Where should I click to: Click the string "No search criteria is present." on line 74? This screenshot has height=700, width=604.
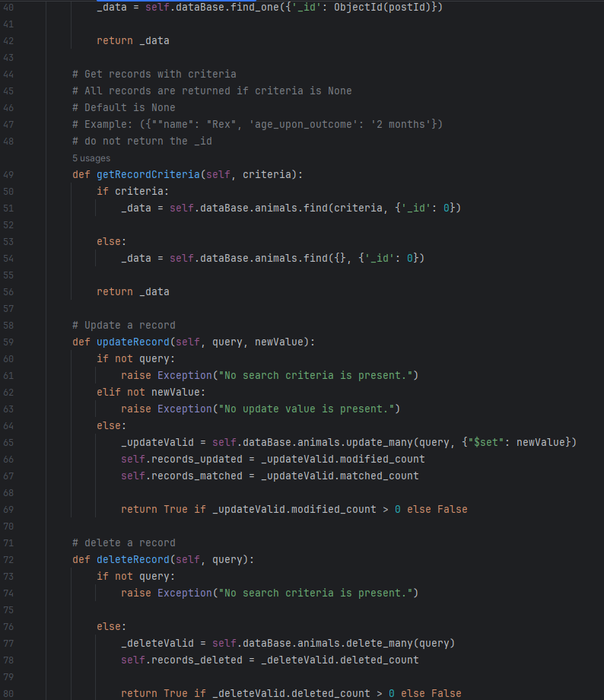(316, 593)
